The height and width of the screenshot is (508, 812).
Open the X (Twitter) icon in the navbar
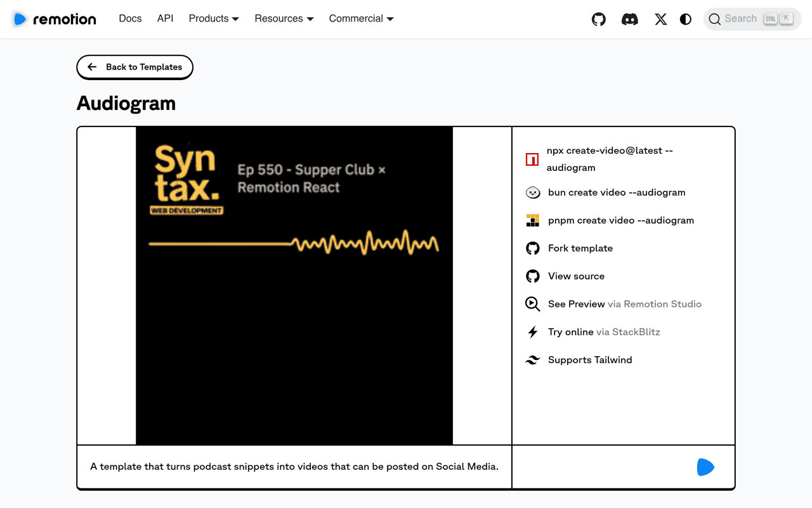[x=661, y=19]
